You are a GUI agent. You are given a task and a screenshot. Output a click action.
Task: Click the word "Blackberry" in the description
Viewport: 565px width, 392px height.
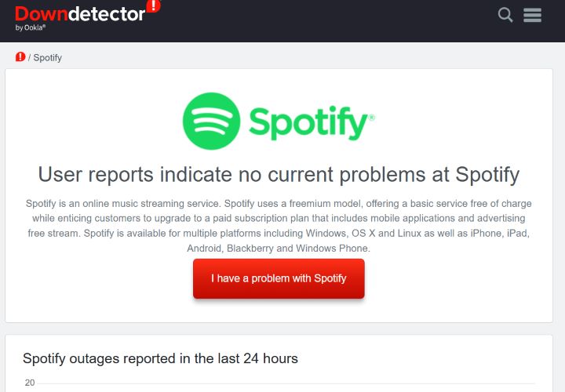coord(251,249)
